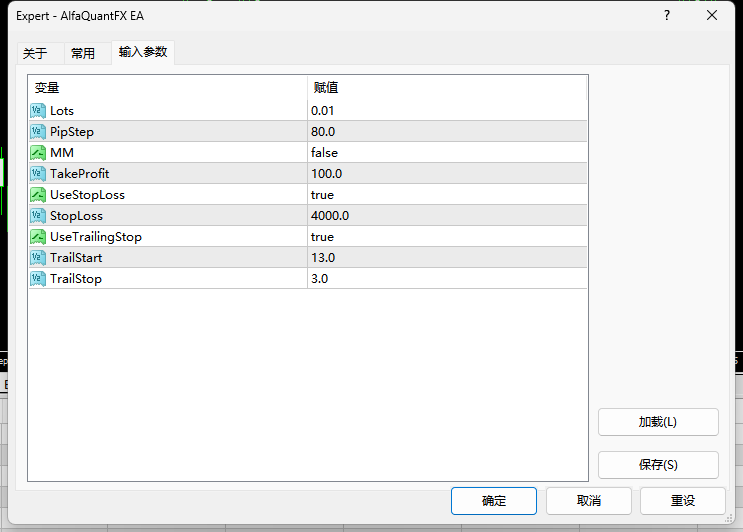Click the icon beside TrailStart variable

(38, 258)
